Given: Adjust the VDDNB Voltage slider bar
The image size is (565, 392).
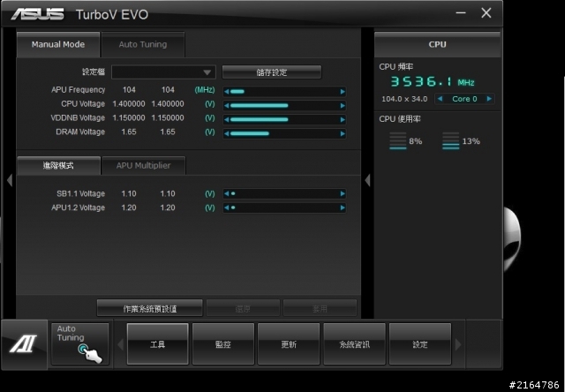Looking at the screenshot, I should click(284, 119).
